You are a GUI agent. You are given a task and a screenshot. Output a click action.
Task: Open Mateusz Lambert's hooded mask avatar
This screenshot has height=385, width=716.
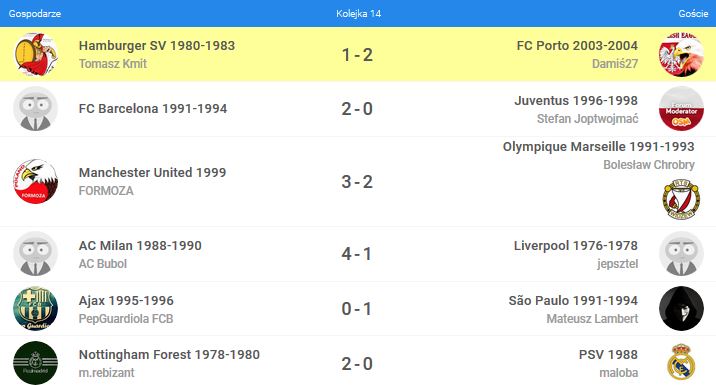tap(681, 308)
